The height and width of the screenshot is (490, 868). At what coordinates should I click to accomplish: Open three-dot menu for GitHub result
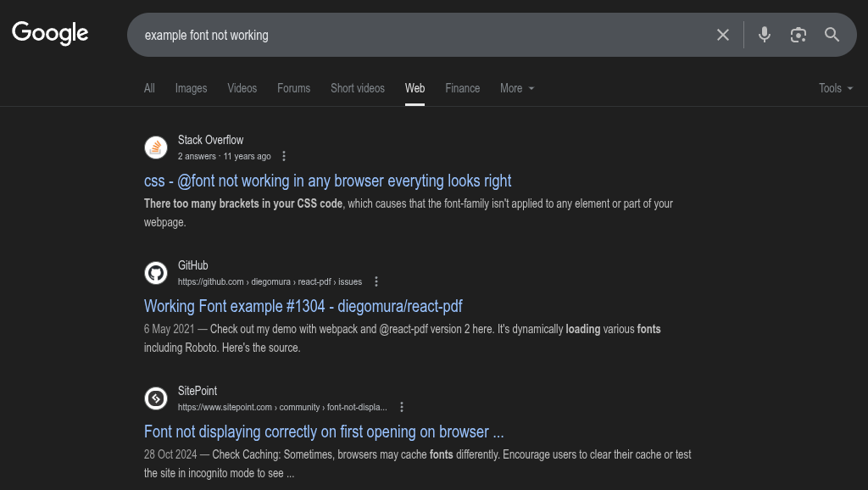click(376, 281)
